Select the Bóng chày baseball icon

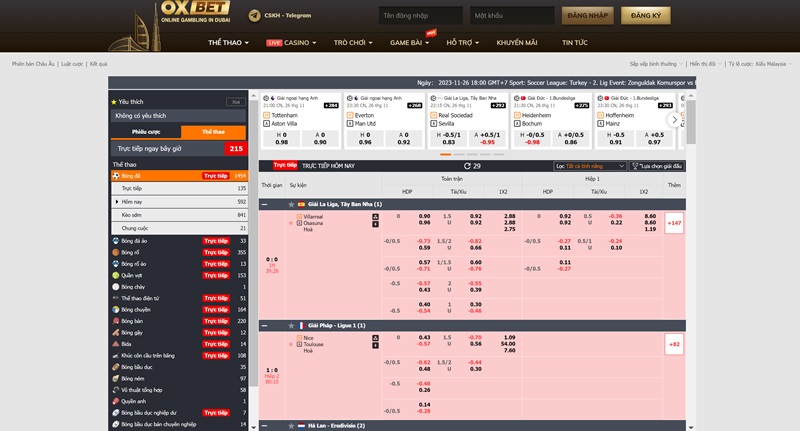coord(116,287)
